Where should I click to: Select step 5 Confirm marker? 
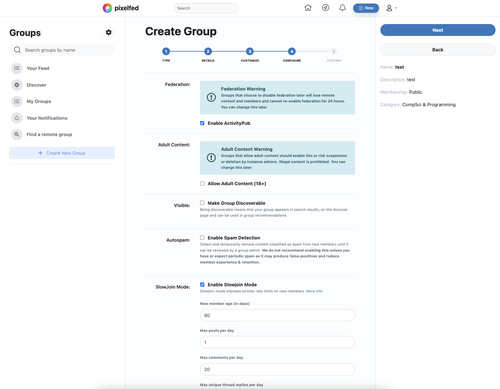(334, 51)
